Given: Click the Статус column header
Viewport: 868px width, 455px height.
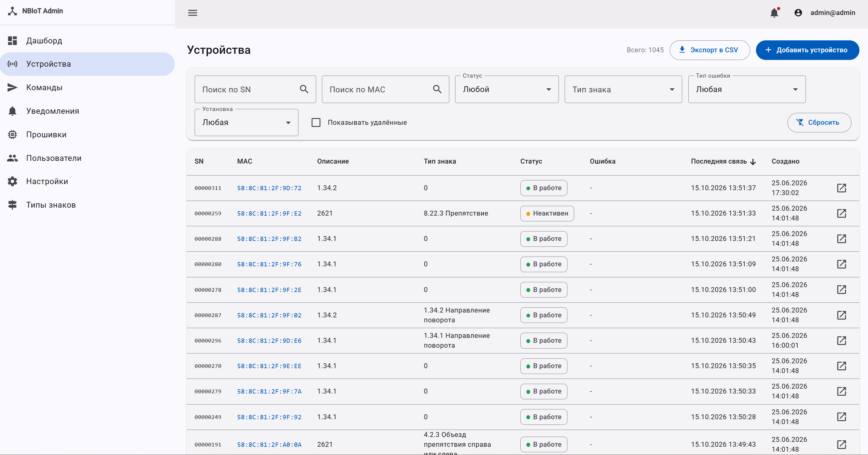Looking at the screenshot, I should [x=531, y=161].
